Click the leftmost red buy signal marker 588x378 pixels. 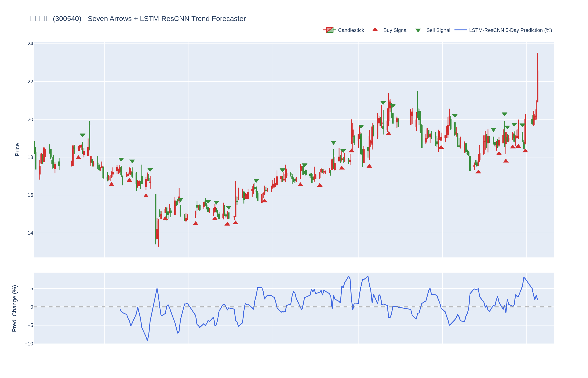[x=78, y=157]
